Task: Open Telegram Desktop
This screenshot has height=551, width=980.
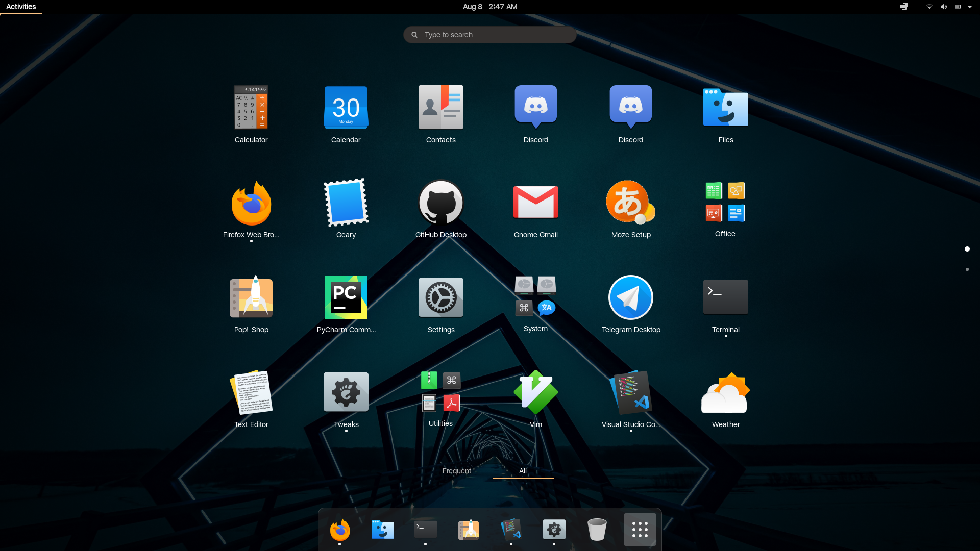Action: [x=630, y=297]
